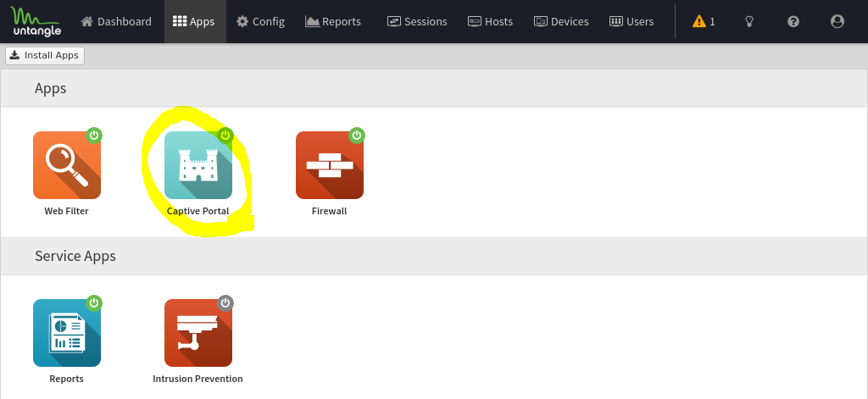Open the Intrusion Prevention app

coord(198,333)
